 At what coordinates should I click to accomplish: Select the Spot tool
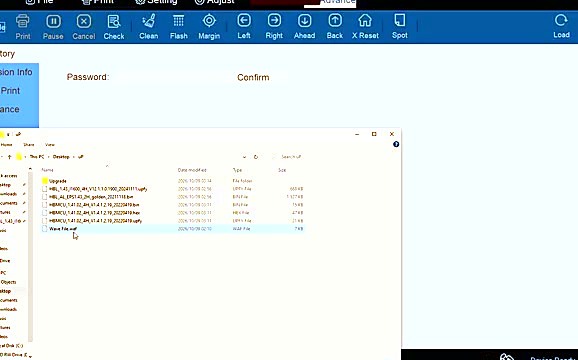pos(400,27)
